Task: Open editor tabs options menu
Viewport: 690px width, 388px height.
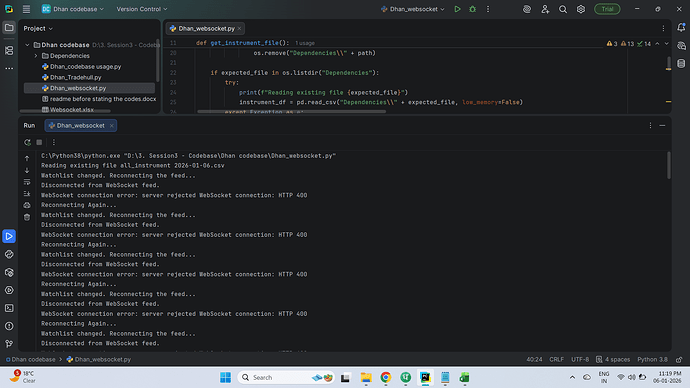Action: click(x=663, y=28)
